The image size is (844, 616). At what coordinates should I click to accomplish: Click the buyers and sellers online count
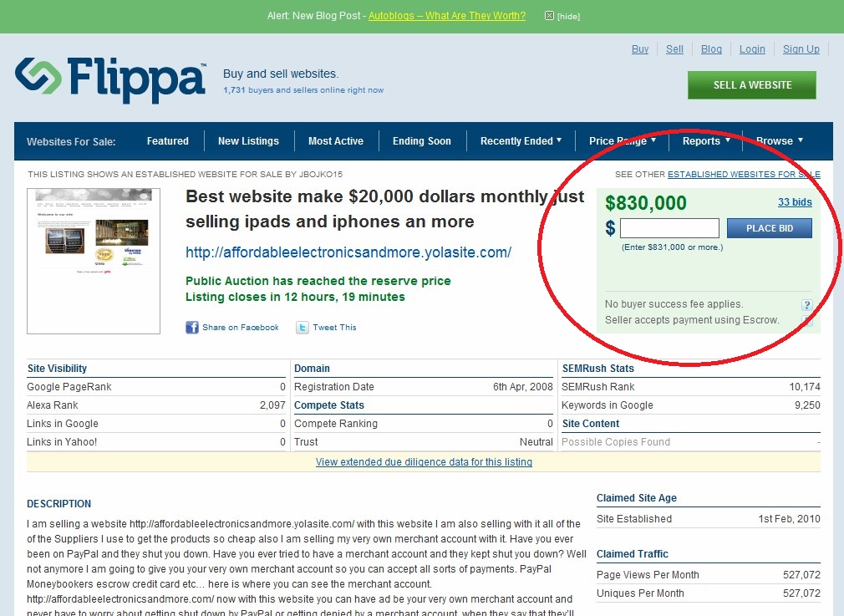(303, 90)
